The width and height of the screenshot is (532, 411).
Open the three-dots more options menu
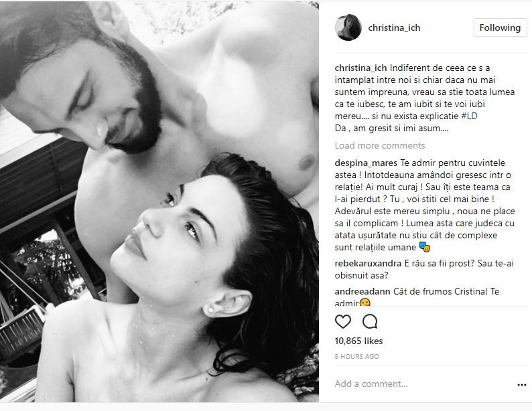pyautogui.click(x=522, y=385)
